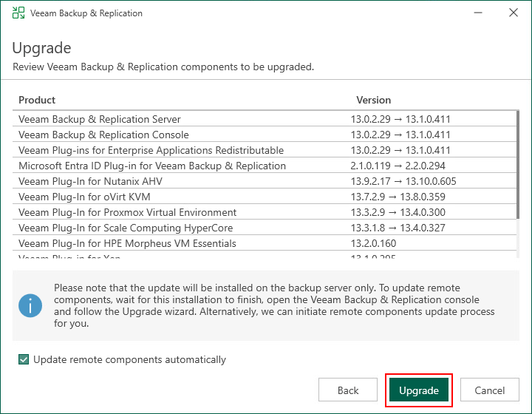Cancel the upgrade wizard
Viewport: 532px width, 414px height.
[490, 390]
